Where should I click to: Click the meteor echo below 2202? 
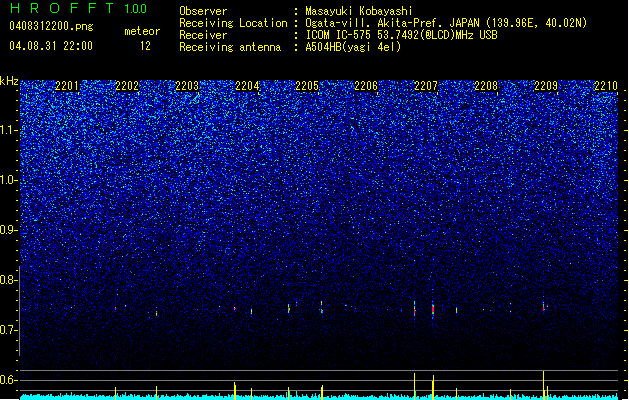coord(116,308)
